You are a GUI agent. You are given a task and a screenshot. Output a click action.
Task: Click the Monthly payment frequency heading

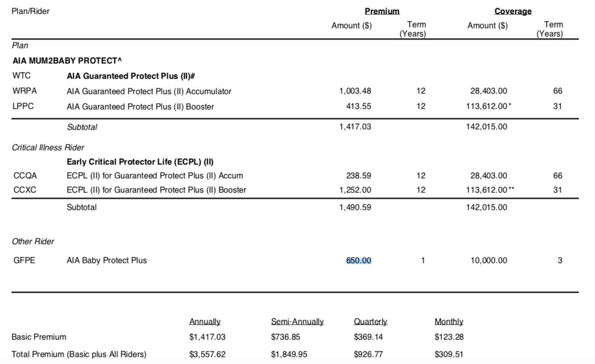[x=449, y=322]
